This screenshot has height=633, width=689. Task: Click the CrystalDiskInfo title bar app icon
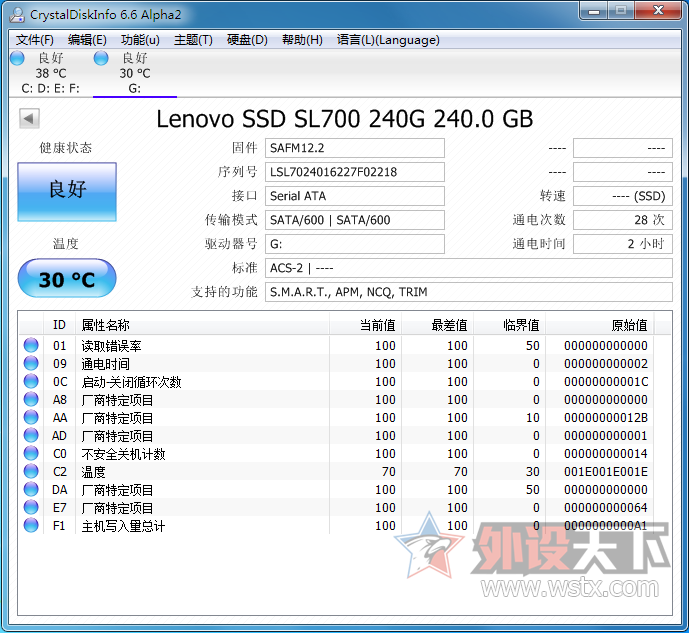pos(17,14)
